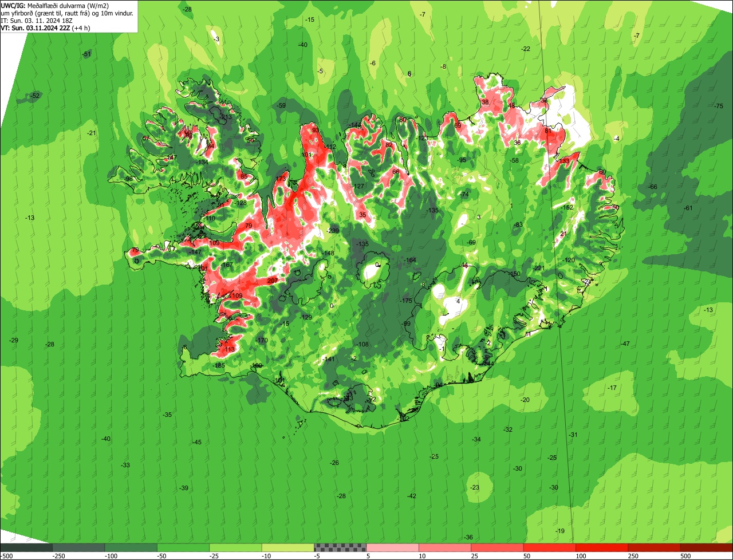Click the map value -221
The height and width of the screenshot is (560, 733).
pos(538,268)
